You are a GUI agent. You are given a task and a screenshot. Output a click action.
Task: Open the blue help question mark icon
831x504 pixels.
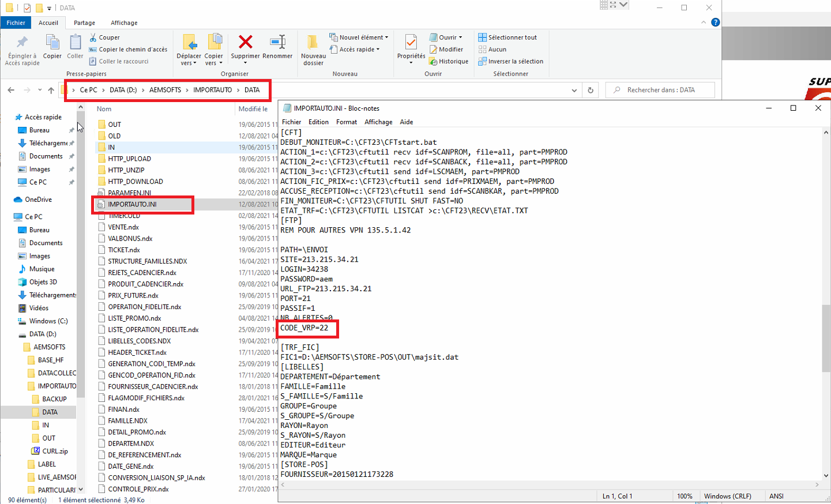coord(715,22)
